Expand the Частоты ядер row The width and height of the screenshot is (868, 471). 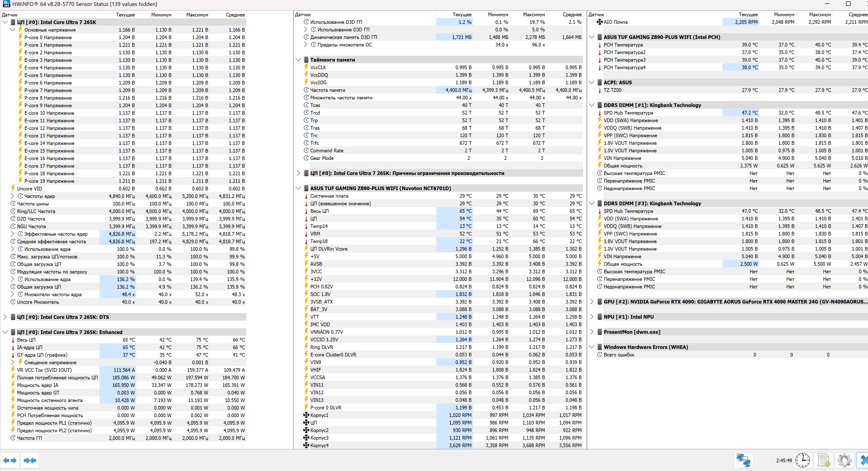[12, 196]
